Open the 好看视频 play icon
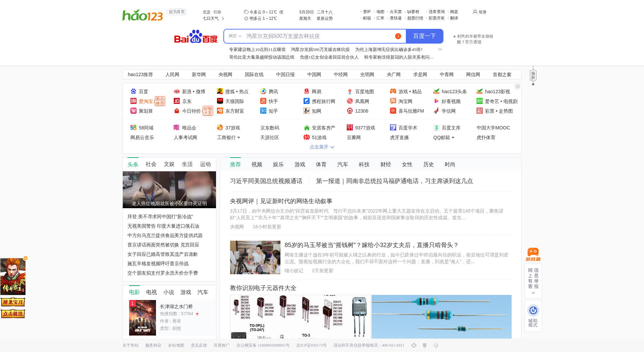Viewport: 644px width, 352px height. [x=436, y=101]
